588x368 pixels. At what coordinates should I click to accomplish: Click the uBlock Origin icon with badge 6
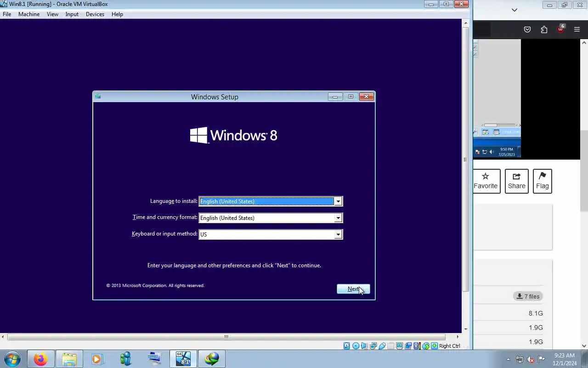[x=561, y=29]
